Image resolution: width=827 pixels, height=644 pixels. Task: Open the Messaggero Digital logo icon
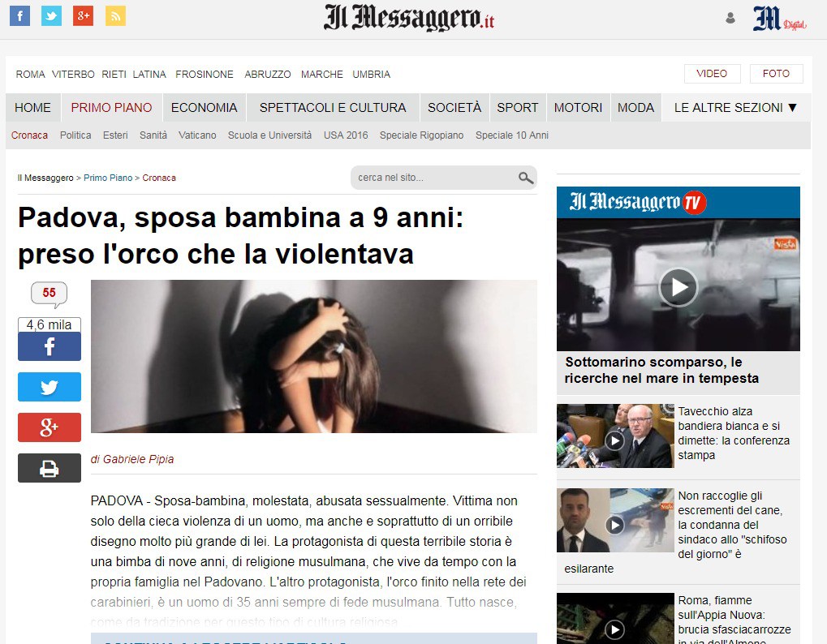click(x=778, y=19)
